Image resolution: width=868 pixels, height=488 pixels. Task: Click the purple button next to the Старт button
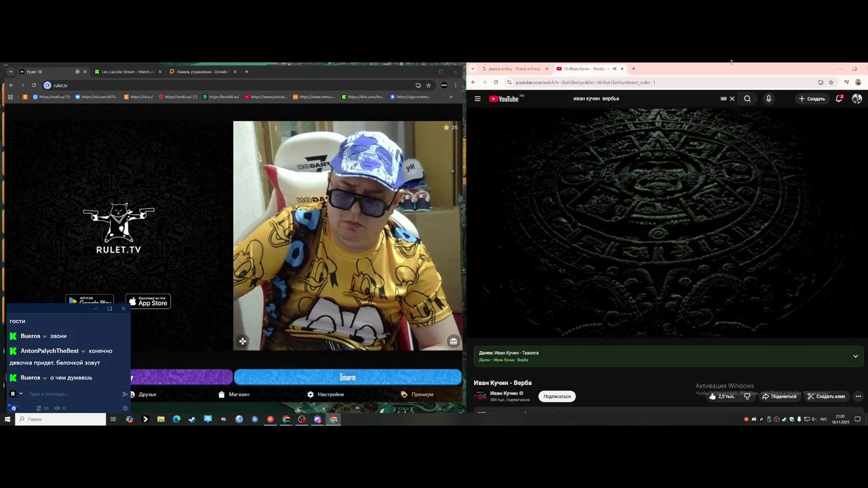click(181, 377)
